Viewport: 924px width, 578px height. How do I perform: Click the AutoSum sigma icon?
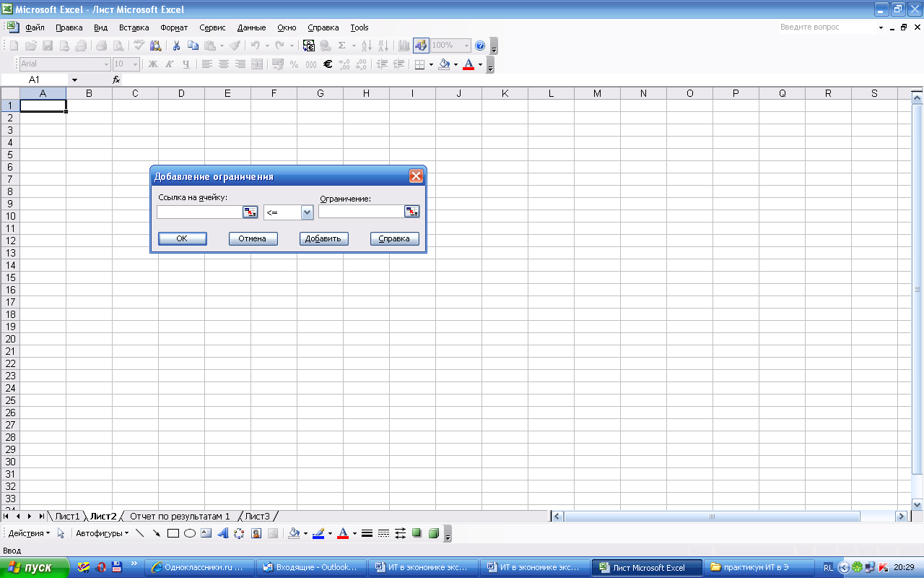(x=342, y=46)
